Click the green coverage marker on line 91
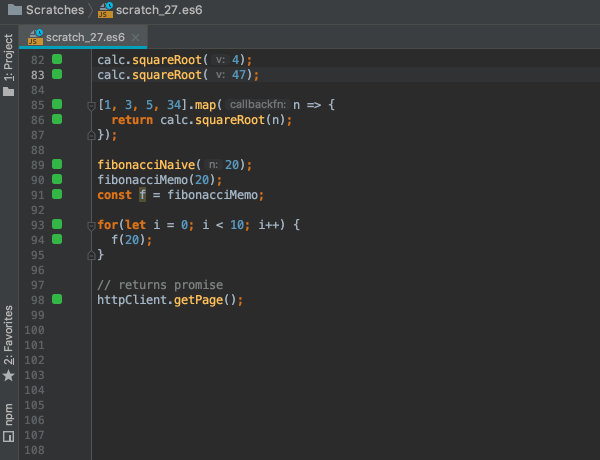Image resolution: width=600 pixels, height=460 pixels. pyautogui.click(x=57, y=194)
